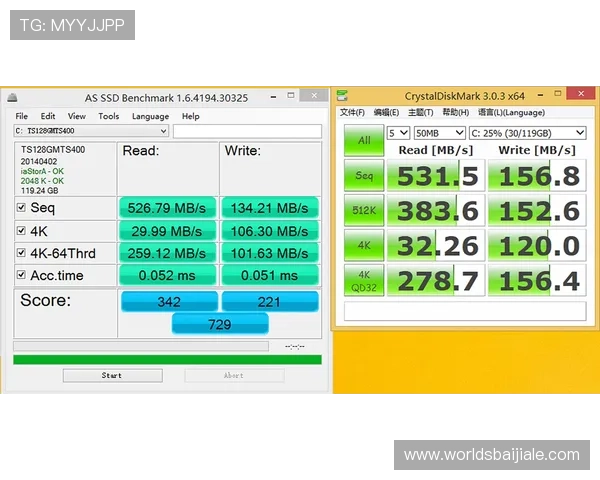Toggle the 4K checkbox in AS SSD
600x480 pixels.
22,231
